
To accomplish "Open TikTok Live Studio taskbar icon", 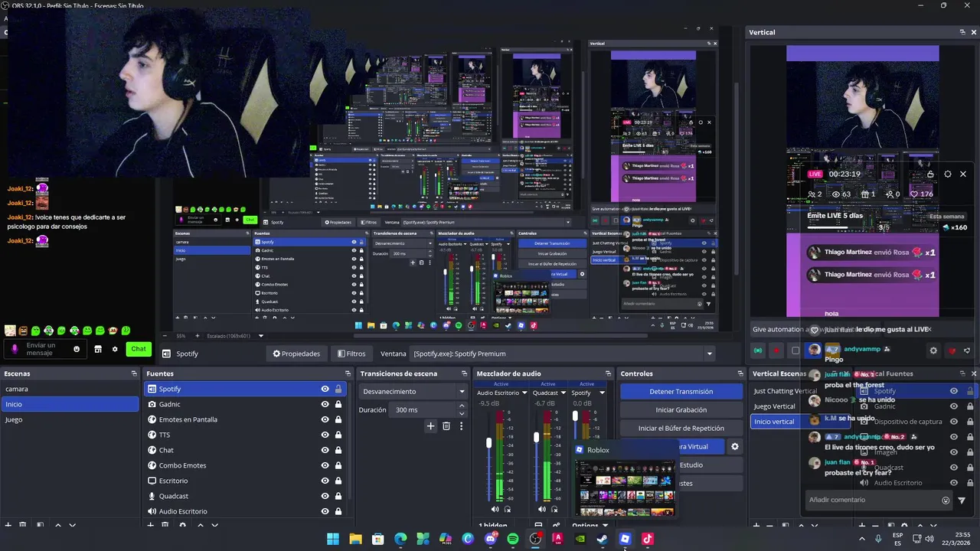I will (647, 539).
